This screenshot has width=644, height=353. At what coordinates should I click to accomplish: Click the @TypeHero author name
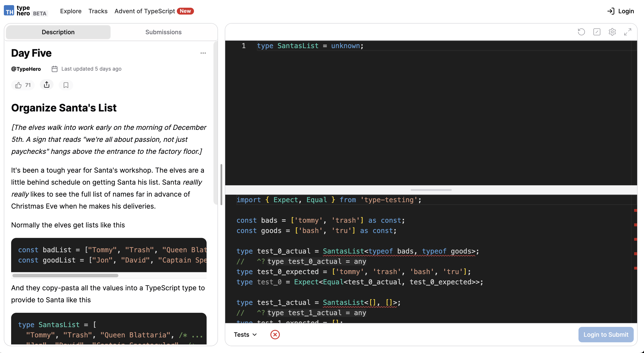(26, 69)
